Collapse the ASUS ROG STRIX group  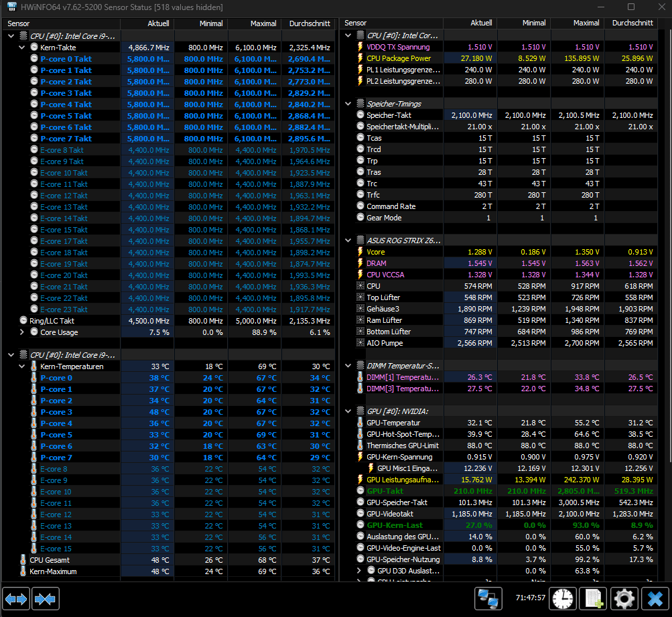pos(348,241)
